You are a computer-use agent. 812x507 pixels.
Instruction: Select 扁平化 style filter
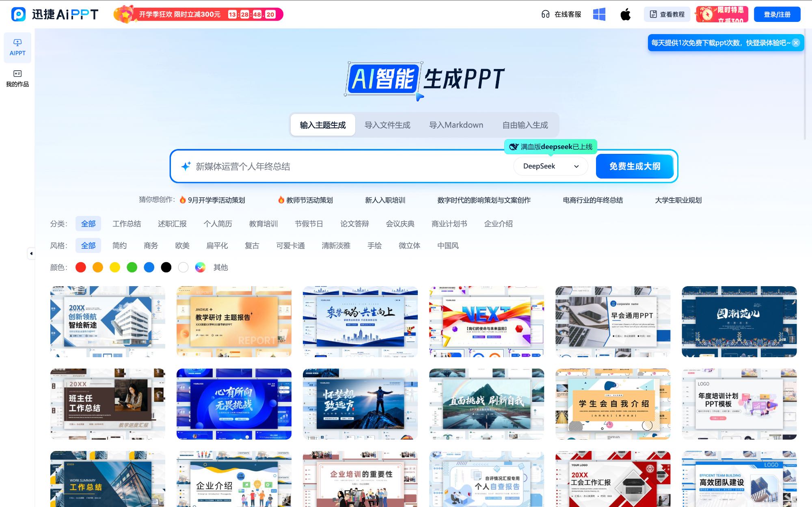[217, 246]
